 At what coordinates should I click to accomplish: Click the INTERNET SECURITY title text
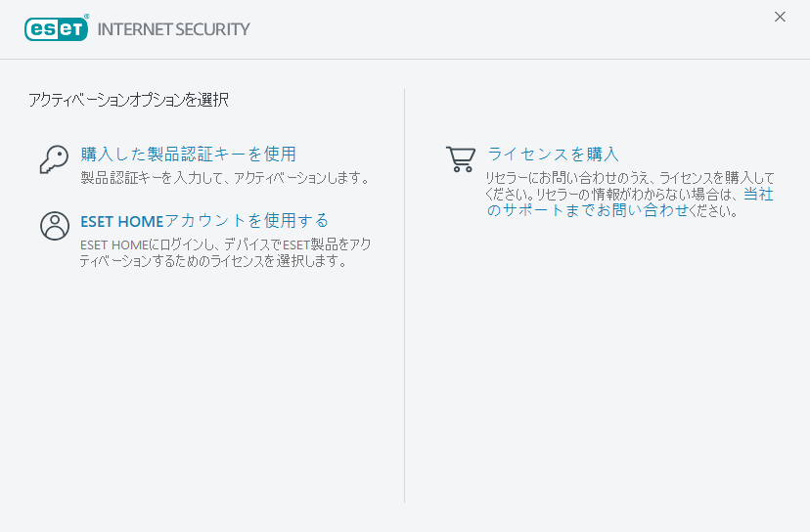click(x=173, y=29)
